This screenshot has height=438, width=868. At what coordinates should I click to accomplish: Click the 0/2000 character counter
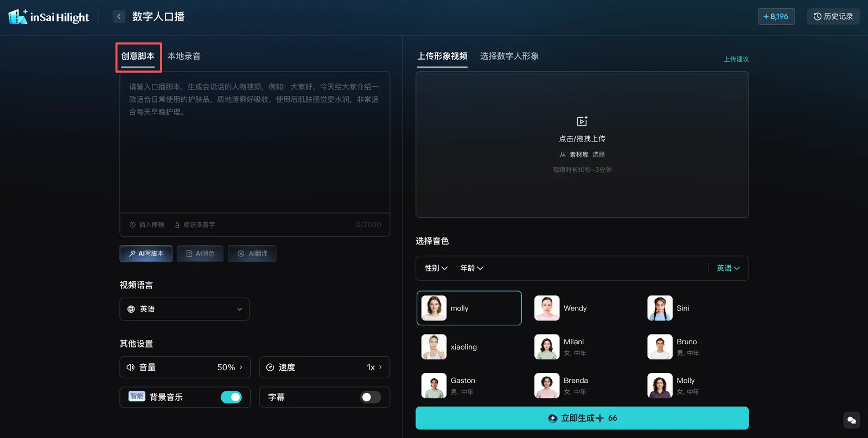click(x=368, y=224)
